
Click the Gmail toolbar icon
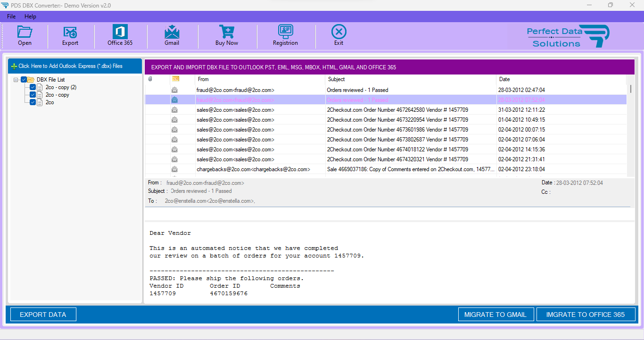(x=172, y=32)
